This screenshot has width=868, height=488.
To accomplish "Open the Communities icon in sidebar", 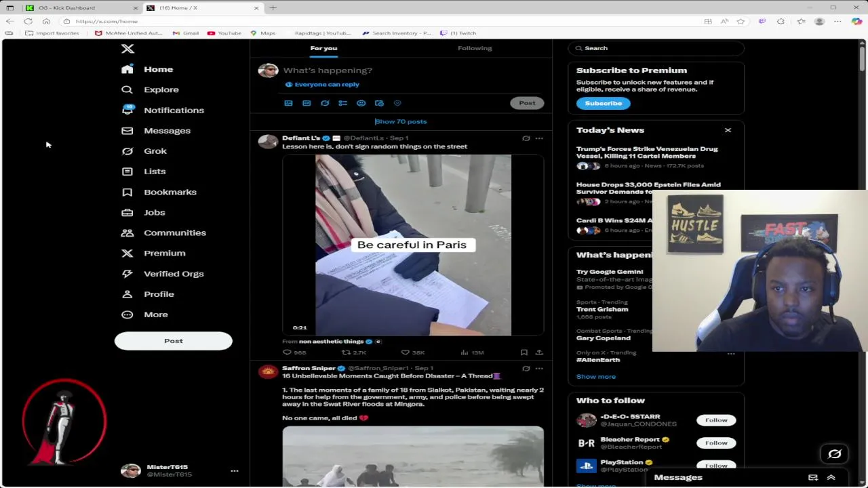I will click(x=127, y=232).
